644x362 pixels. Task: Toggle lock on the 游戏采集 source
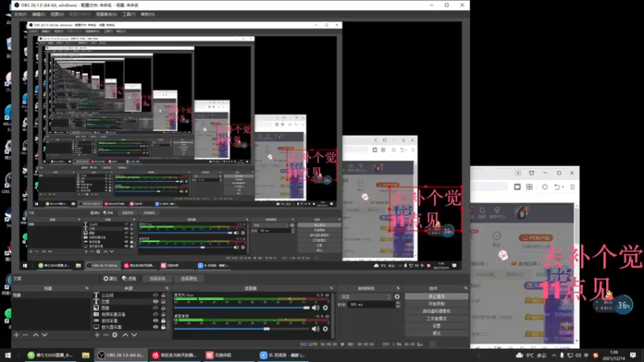(163, 320)
